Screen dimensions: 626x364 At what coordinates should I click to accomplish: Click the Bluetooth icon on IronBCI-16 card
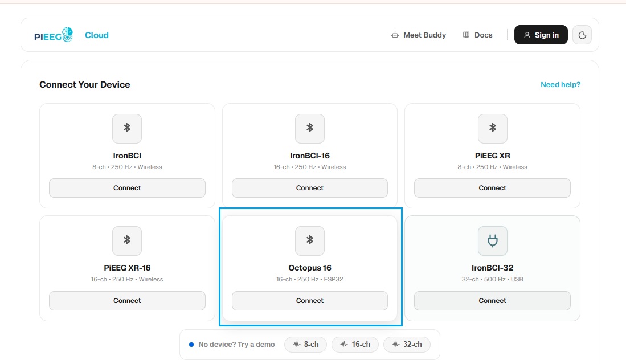coord(310,129)
